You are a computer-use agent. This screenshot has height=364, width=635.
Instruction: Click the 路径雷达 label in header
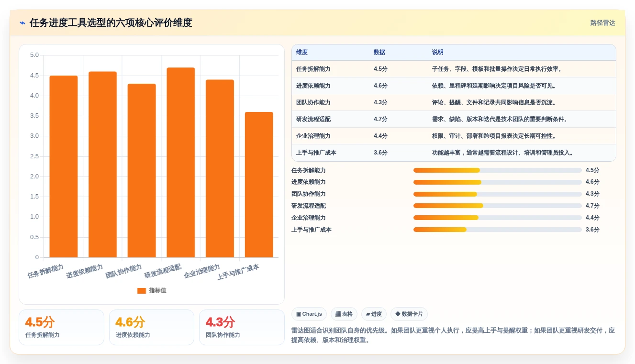tap(602, 23)
